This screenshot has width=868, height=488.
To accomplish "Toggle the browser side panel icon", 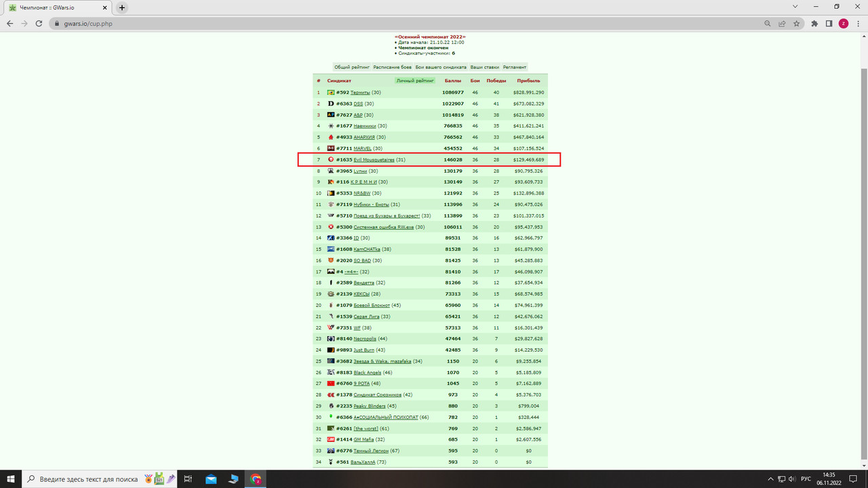I will click(829, 23).
